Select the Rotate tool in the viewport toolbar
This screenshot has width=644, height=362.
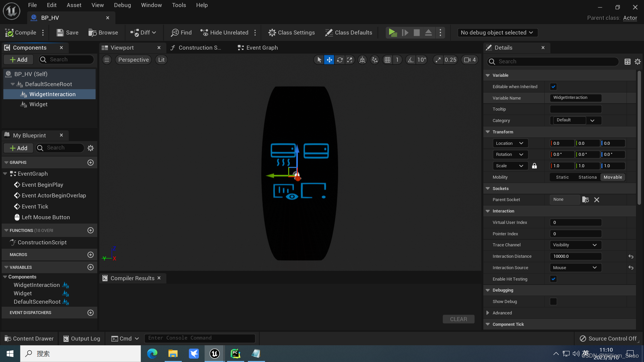[340, 60]
